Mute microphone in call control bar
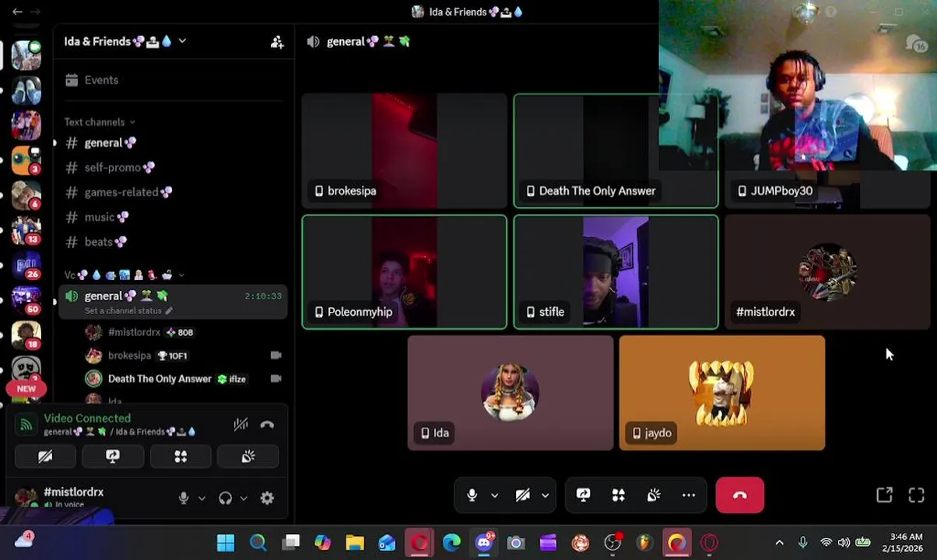The image size is (937, 560). (x=472, y=495)
